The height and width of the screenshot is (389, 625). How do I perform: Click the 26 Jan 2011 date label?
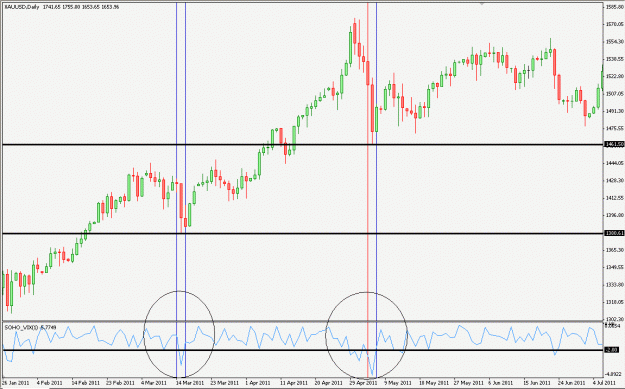pyautogui.click(x=15, y=383)
